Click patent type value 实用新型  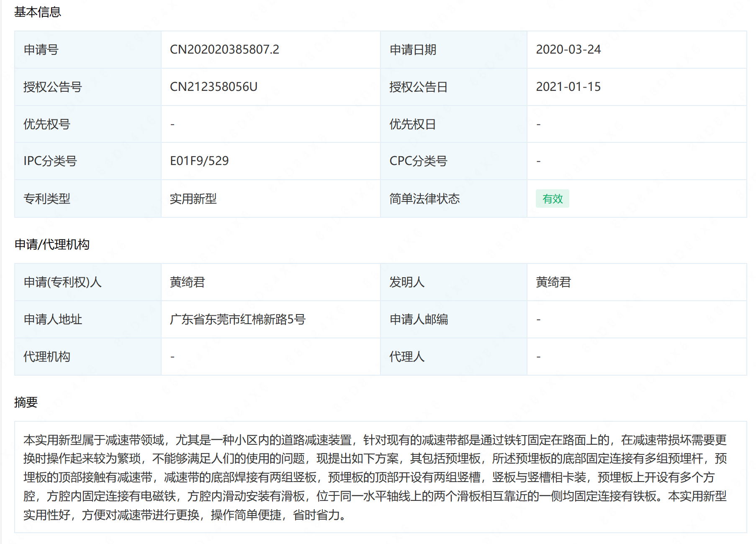(x=193, y=199)
